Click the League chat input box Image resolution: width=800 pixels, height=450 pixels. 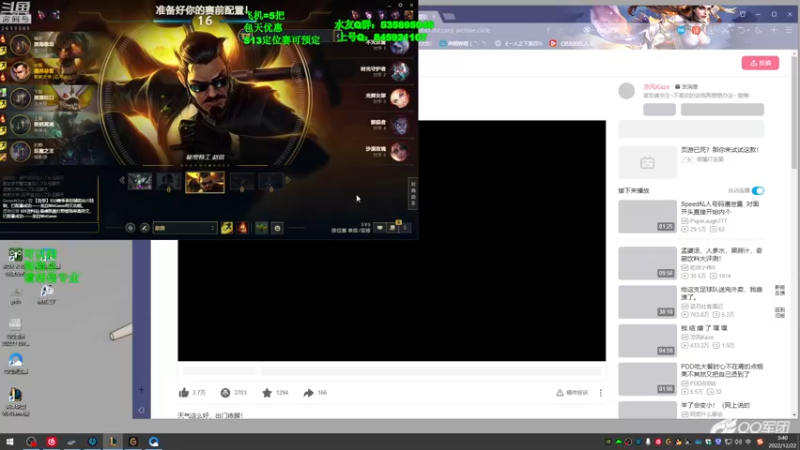point(49,228)
